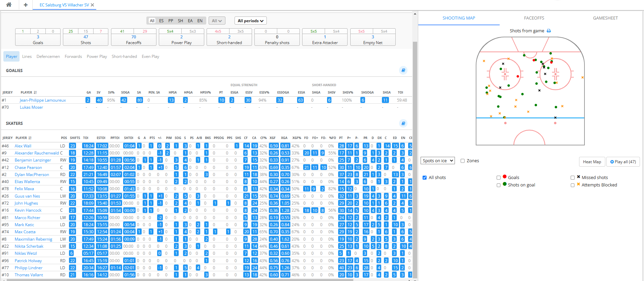
Task: Switch to the Faceoffs tab
Action: coord(534,18)
